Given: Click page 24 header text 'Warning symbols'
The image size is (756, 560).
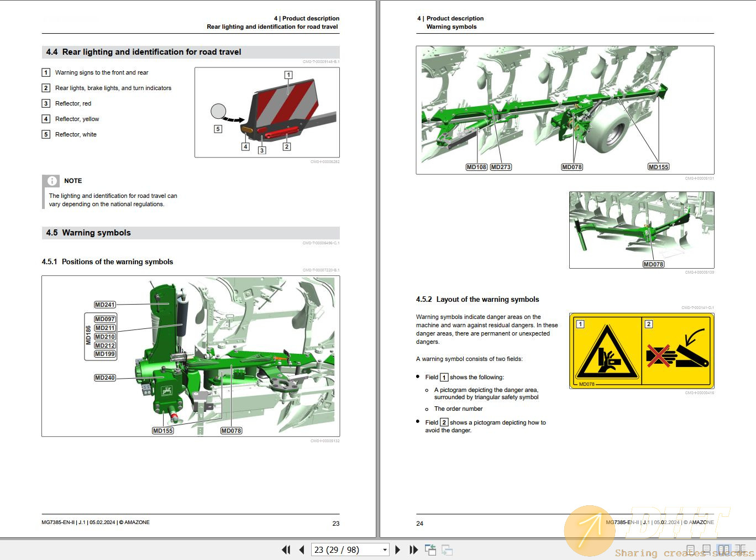Looking at the screenshot, I should (x=452, y=27).
